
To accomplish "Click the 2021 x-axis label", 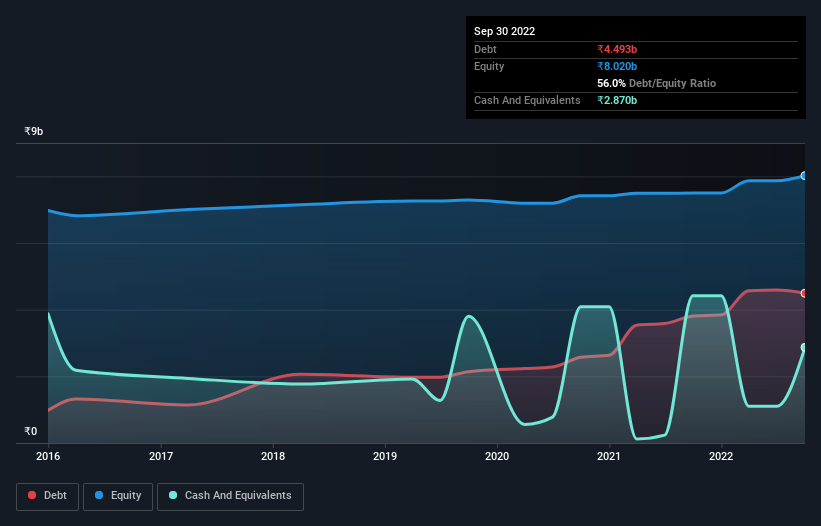I will click(x=609, y=456).
